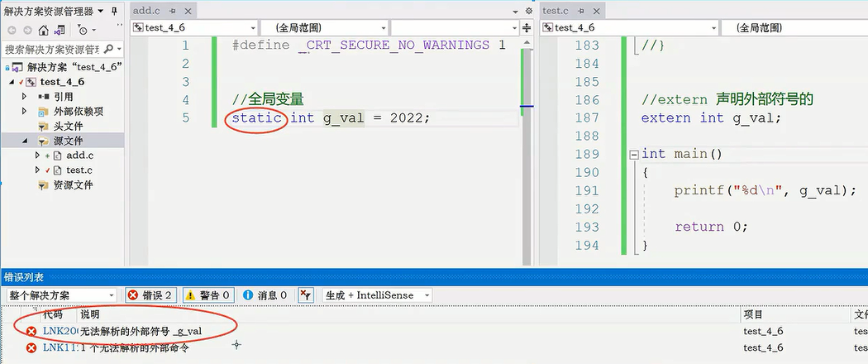Collapse the int main() code block
The image size is (868, 364).
pyautogui.click(x=634, y=155)
